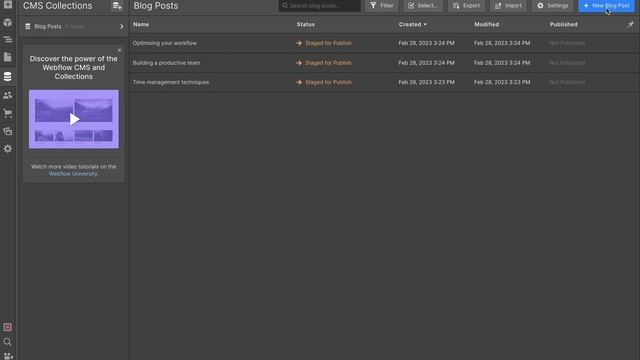Open the video tutorials icon at sidebar bottom
The image size is (640, 360).
tap(7, 356)
